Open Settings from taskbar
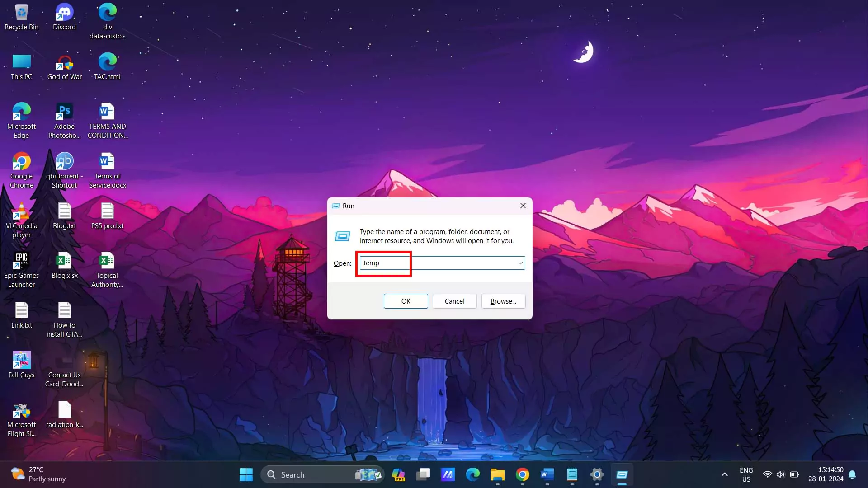 point(596,474)
